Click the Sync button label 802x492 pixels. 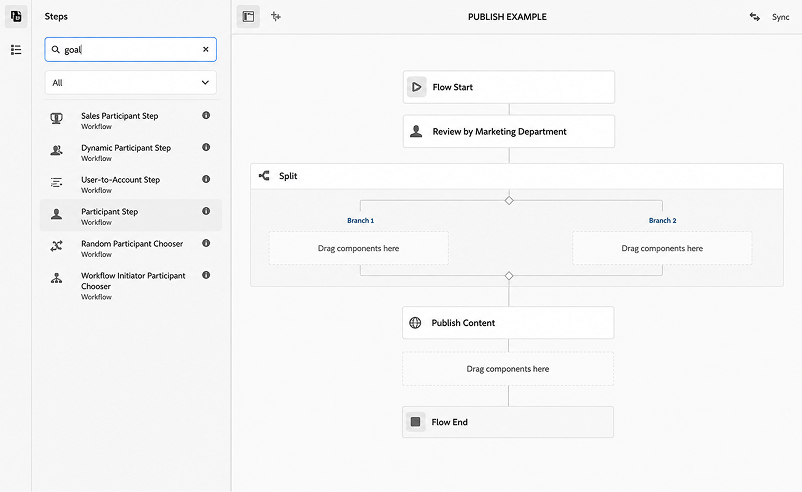[x=781, y=17]
